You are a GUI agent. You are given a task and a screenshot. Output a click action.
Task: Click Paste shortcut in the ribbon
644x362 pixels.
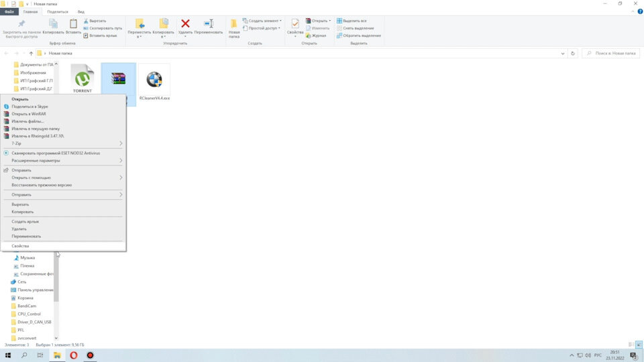pos(100,36)
